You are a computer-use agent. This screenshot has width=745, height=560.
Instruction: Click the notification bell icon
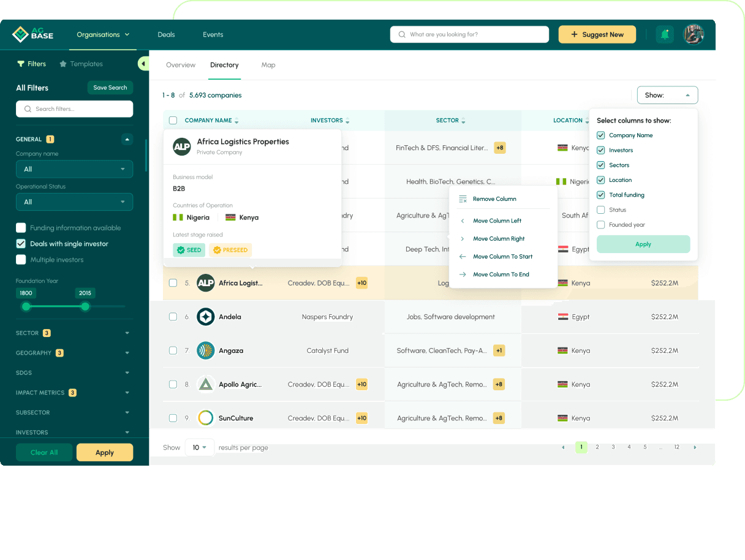pyautogui.click(x=665, y=34)
